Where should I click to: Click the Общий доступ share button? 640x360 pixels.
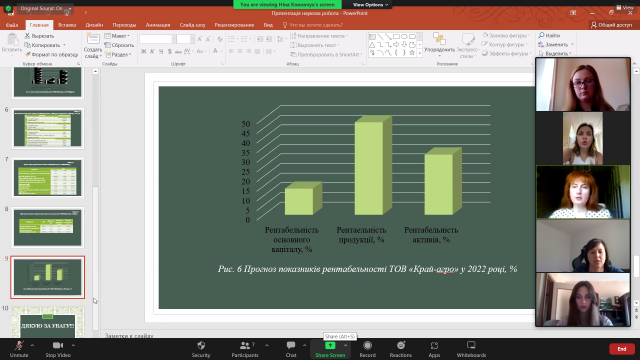pos(611,25)
